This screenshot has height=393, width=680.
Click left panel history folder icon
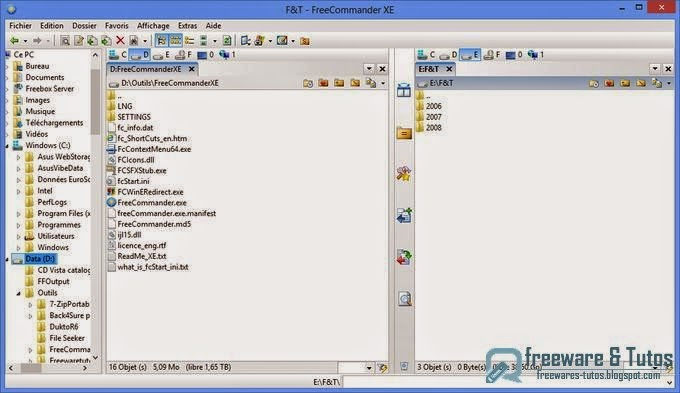[x=308, y=83]
